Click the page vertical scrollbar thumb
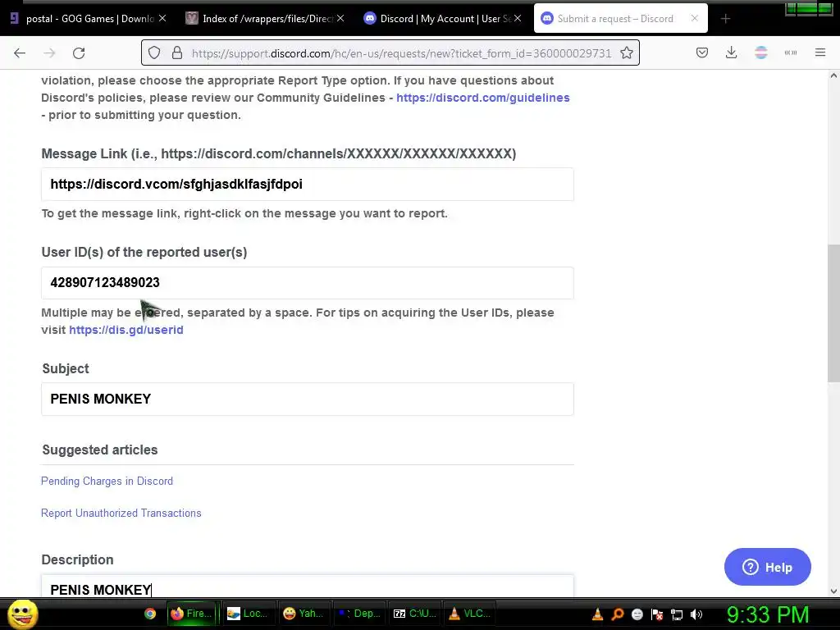The width and height of the screenshot is (840, 630). (833, 313)
